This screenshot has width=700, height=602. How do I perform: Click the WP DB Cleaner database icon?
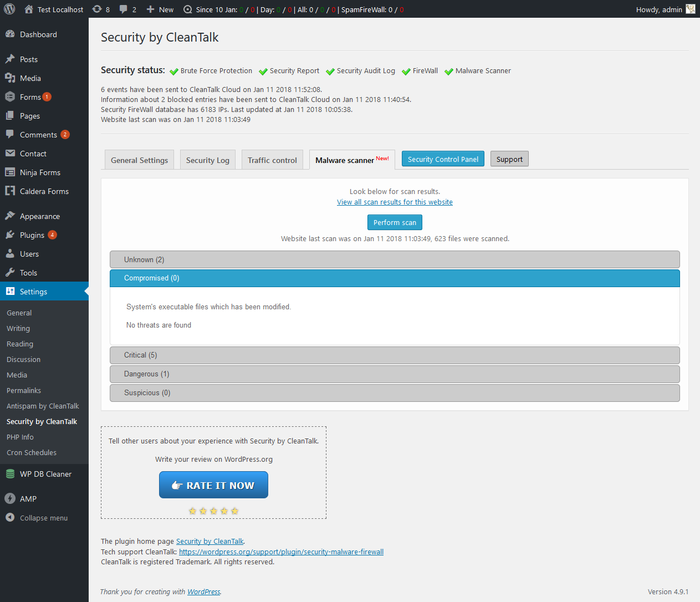10,474
